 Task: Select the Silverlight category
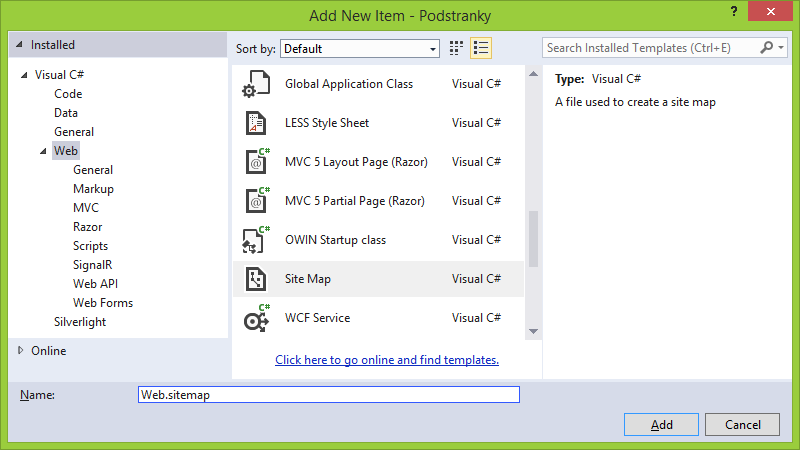[80, 322]
